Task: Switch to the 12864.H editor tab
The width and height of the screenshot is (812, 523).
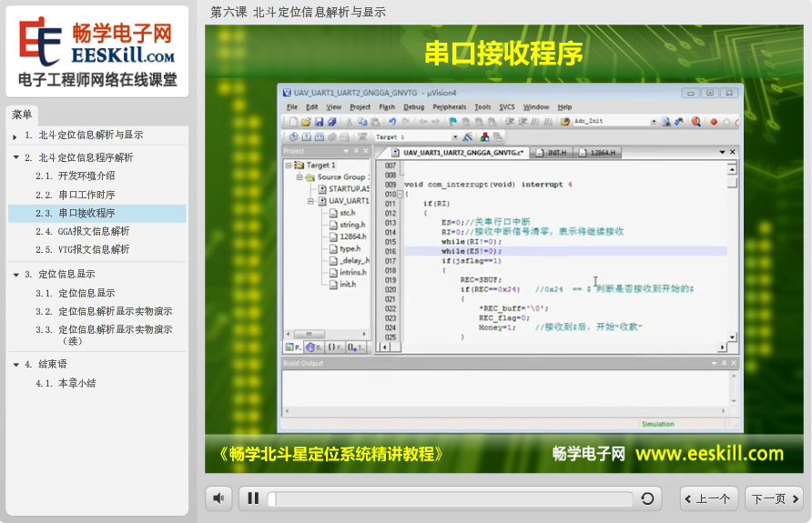Action: point(597,153)
